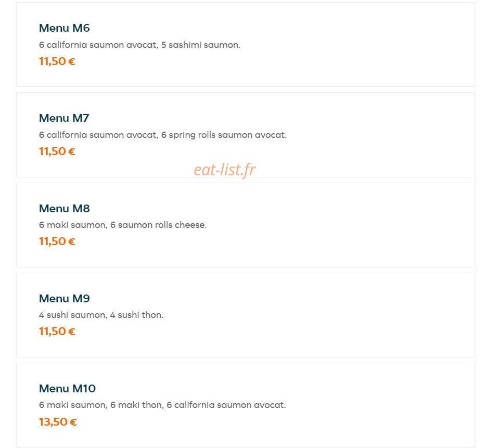The image size is (487, 448).
Task: Open the Menu M6 title
Action: (x=65, y=28)
